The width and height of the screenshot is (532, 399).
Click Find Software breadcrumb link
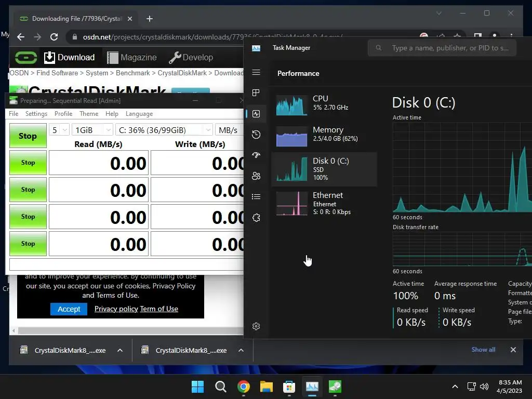point(57,73)
